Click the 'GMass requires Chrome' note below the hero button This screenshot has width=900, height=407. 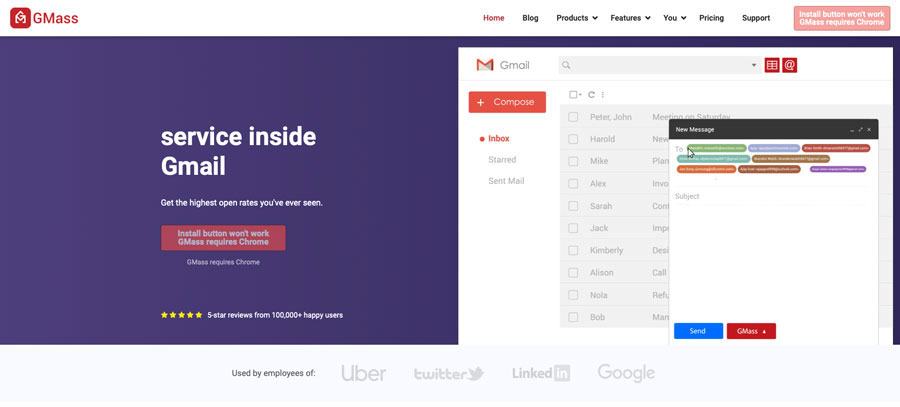(223, 262)
